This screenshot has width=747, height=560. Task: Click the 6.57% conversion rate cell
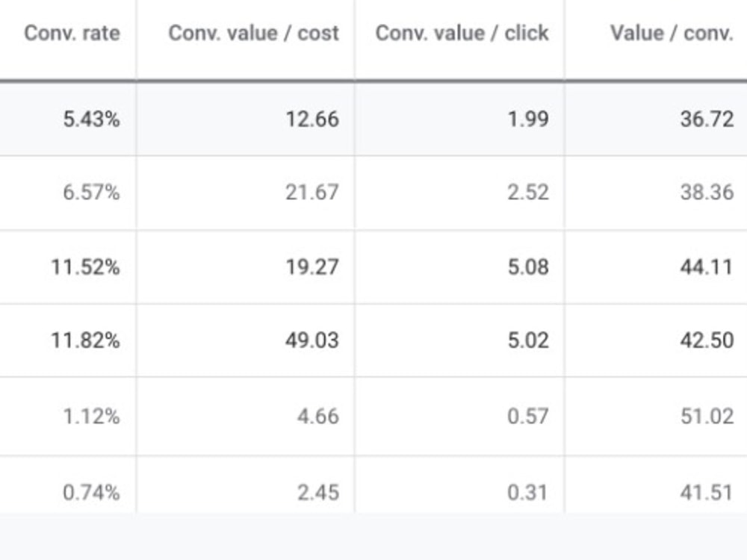coord(91,193)
